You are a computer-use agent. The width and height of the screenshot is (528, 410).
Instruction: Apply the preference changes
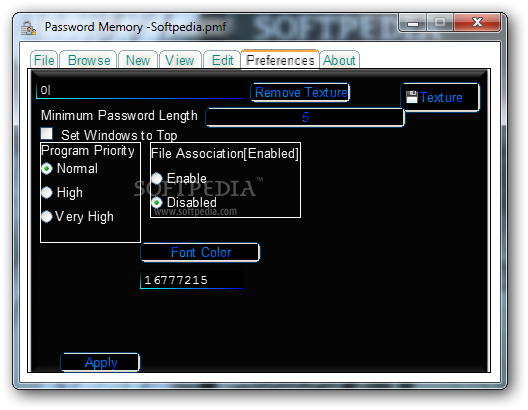coord(100,362)
